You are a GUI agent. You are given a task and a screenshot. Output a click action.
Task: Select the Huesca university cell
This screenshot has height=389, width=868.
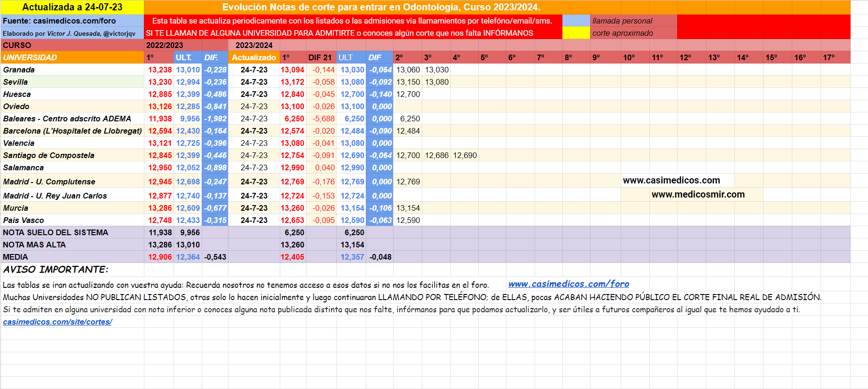72,94
